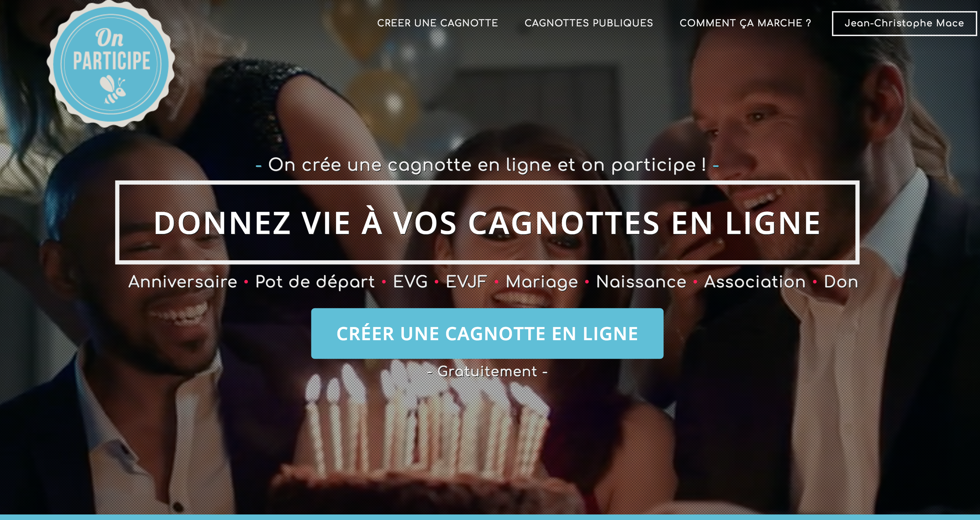Click the tagline On crée une cagnotte en ligne
Image resolution: width=980 pixels, height=520 pixels.
tap(487, 165)
